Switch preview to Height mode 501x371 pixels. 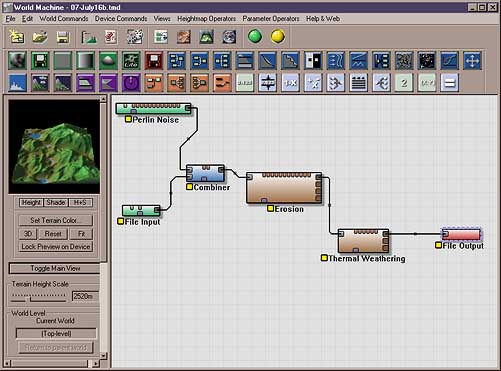pos(31,202)
